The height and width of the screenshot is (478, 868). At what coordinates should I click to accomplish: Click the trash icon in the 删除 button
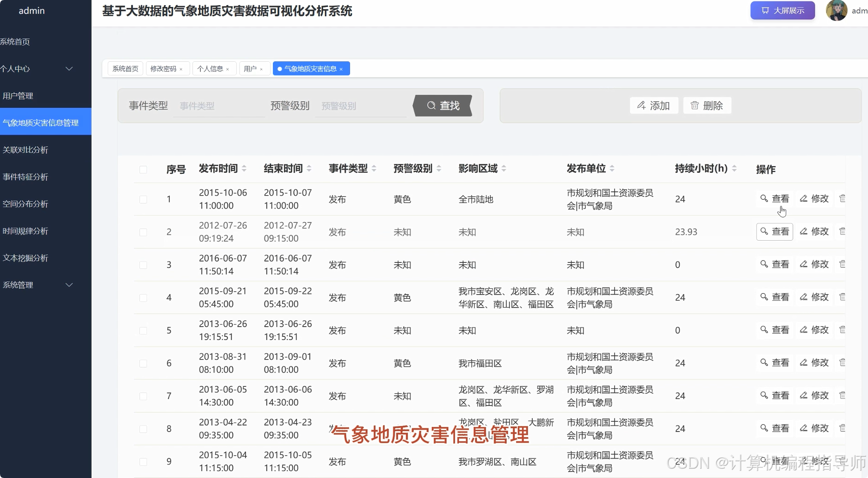pos(695,105)
